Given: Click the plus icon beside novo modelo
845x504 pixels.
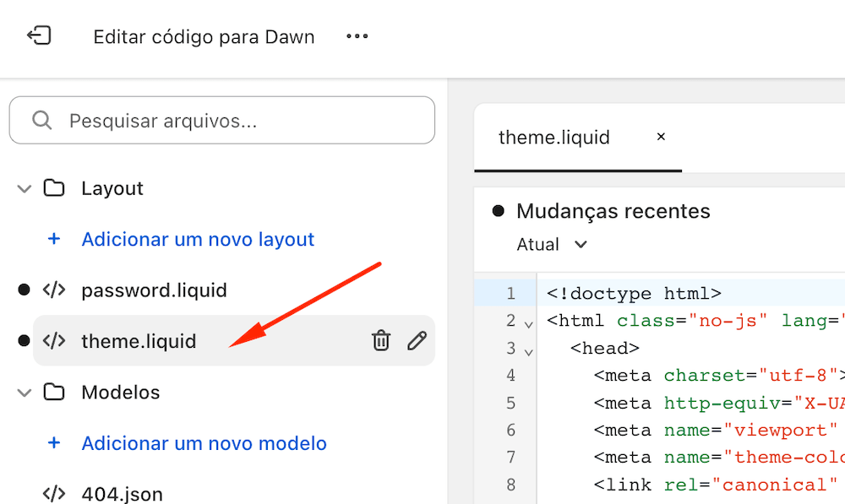Looking at the screenshot, I should pyautogui.click(x=54, y=442).
